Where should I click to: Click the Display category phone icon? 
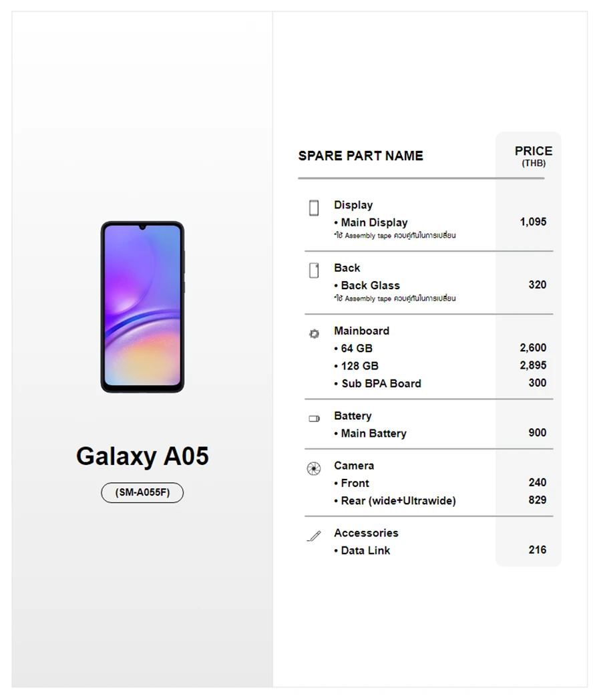pos(314,208)
